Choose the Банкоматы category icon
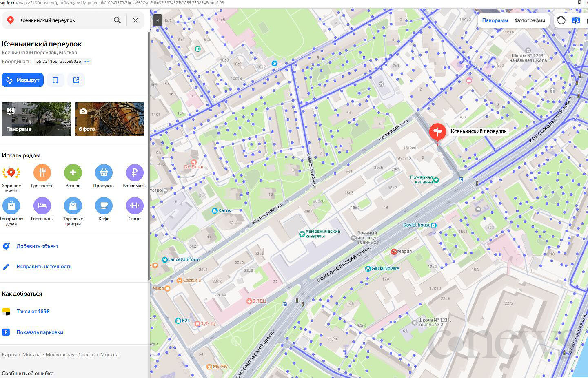 pyautogui.click(x=135, y=173)
